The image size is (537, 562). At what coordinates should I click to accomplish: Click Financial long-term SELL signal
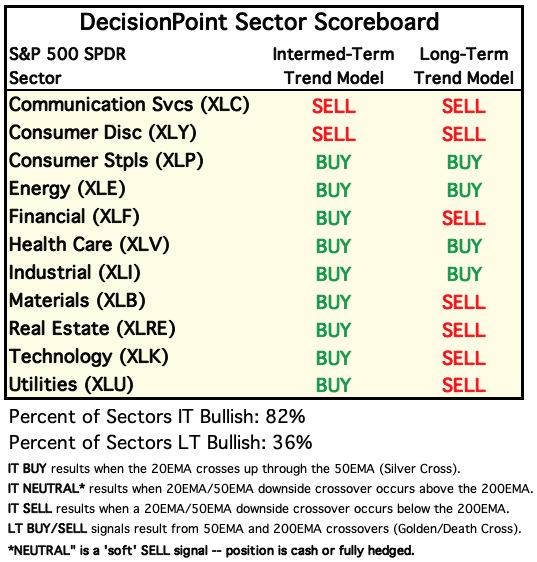tap(464, 218)
